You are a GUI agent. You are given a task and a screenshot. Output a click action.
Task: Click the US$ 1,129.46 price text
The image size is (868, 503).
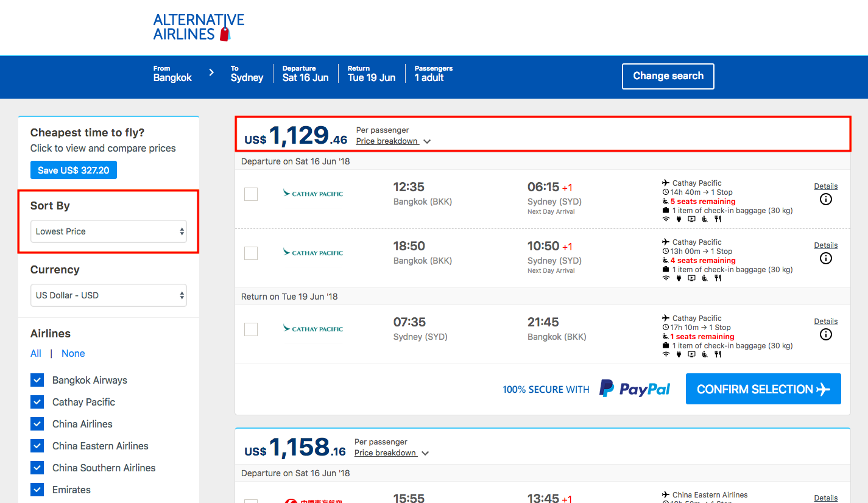click(296, 135)
